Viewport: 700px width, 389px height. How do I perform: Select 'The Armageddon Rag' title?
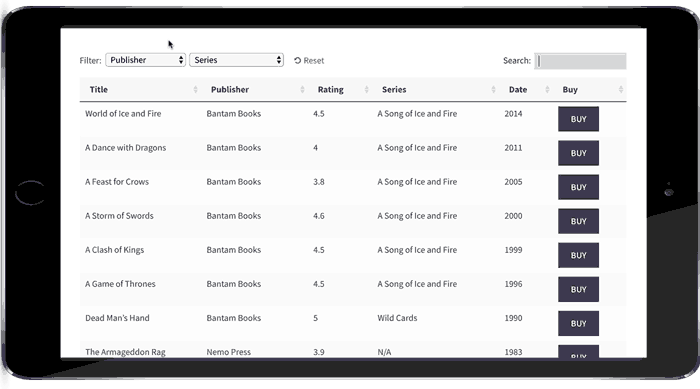click(x=125, y=352)
